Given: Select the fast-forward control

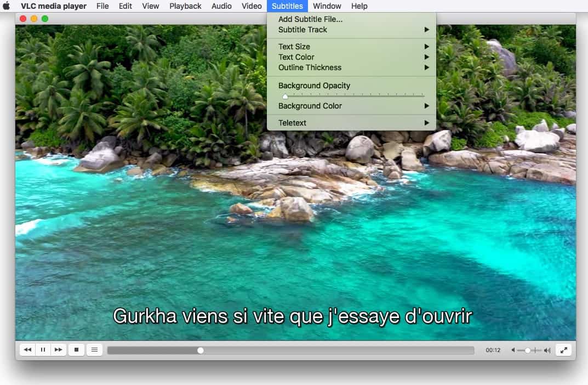Looking at the screenshot, I should click(x=58, y=349).
